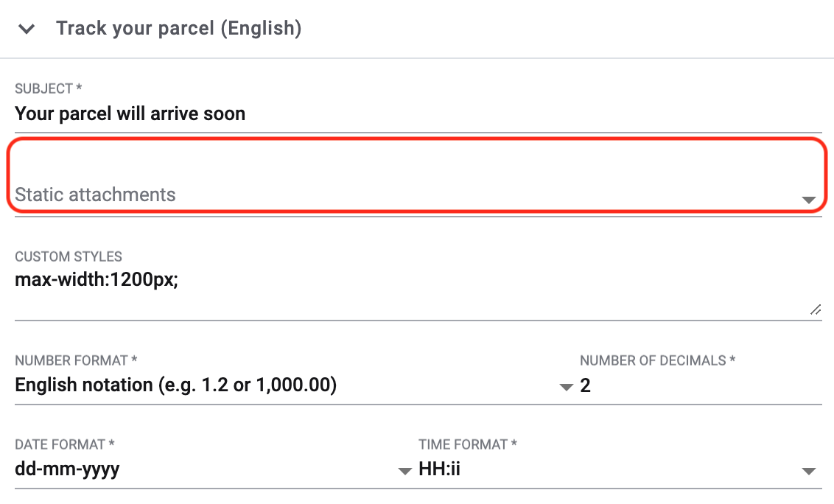The width and height of the screenshot is (834, 504).
Task: Click the Track your parcel (English) header title
Action: tap(178, 29)
